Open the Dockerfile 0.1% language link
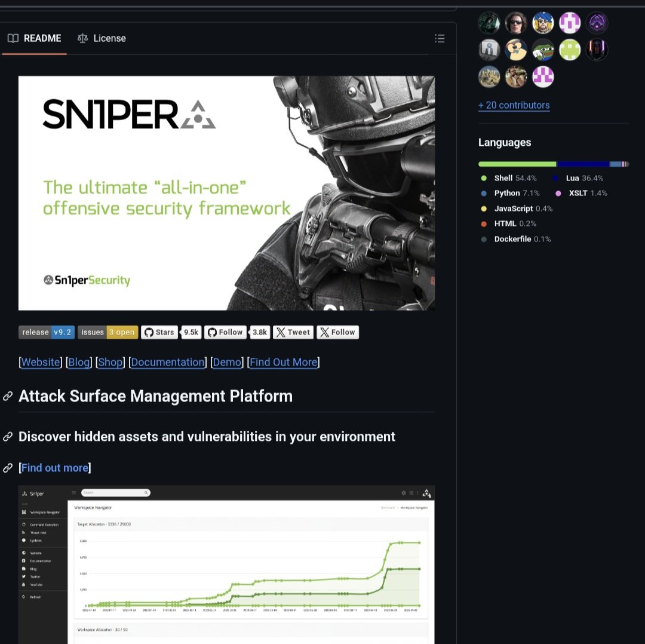Screen dimensions: 645x644 (x=516, y=239)
